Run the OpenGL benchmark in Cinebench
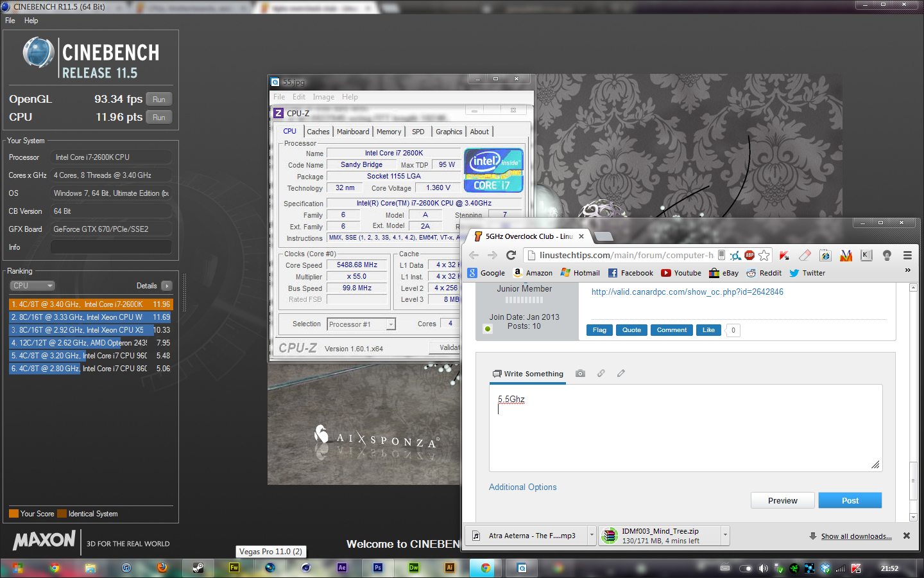Image resolution: width=924 pixels, height=578 pixels. coord(159,100)
